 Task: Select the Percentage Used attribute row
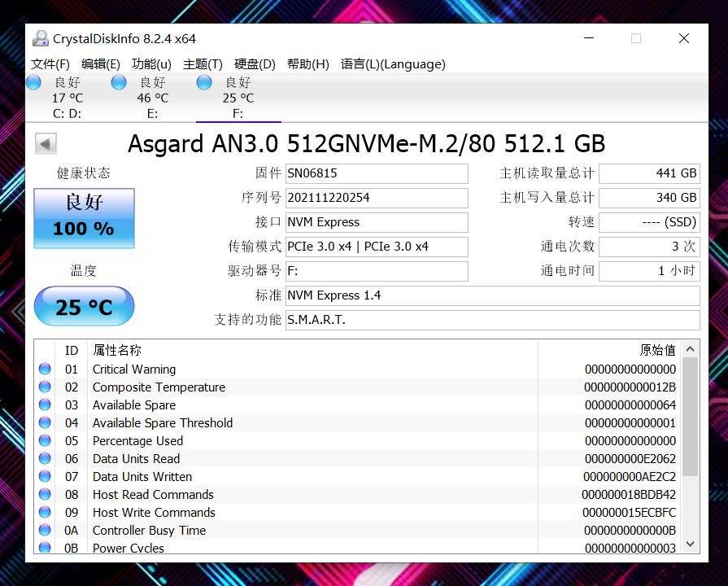pyautogui.click(x=358, y=440)
